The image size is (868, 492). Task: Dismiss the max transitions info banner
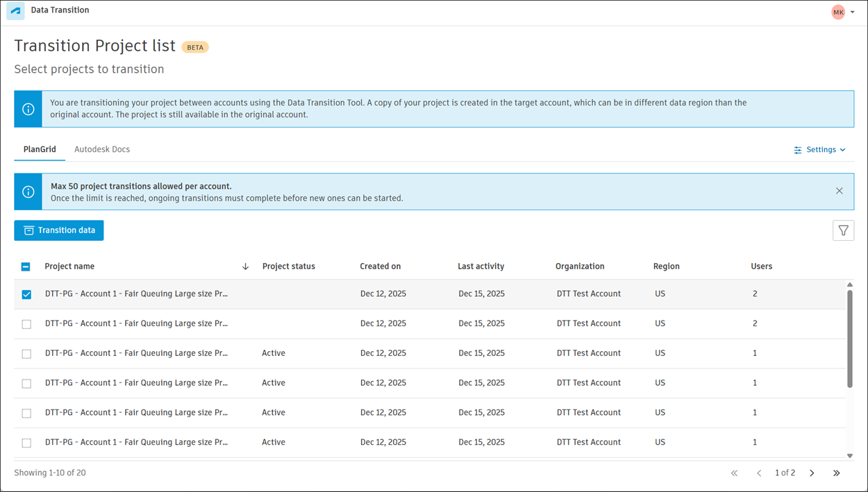[839, 191]
